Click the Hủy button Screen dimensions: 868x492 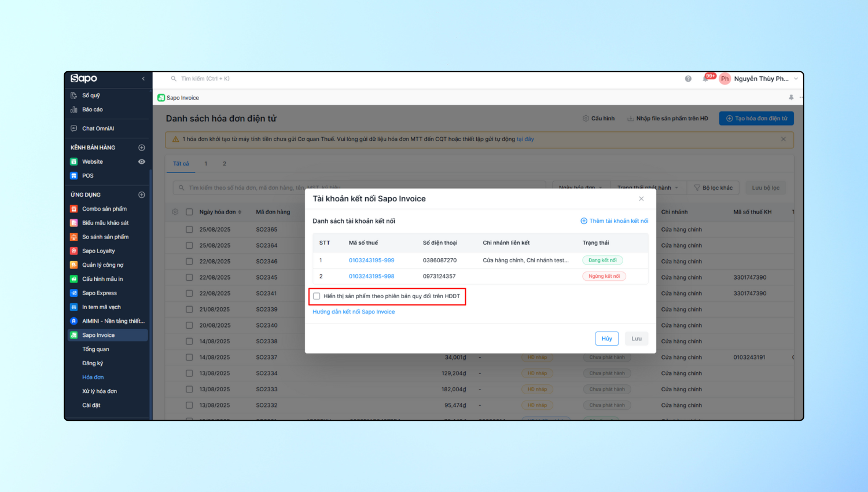[606, 339]
